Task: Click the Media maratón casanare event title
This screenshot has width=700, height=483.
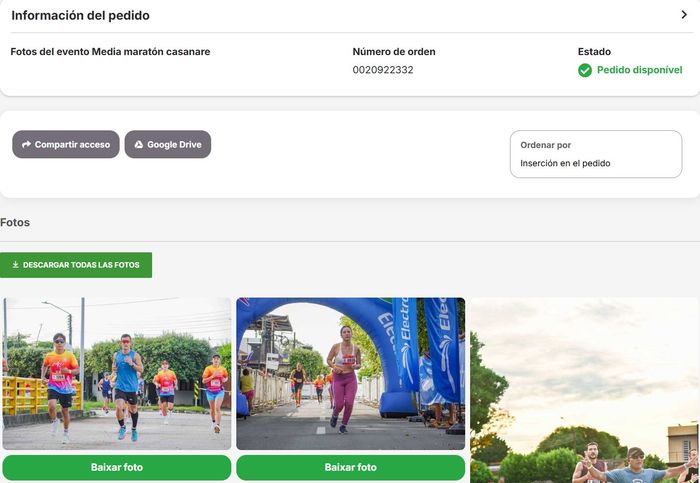Action: [x=110, y=52]
